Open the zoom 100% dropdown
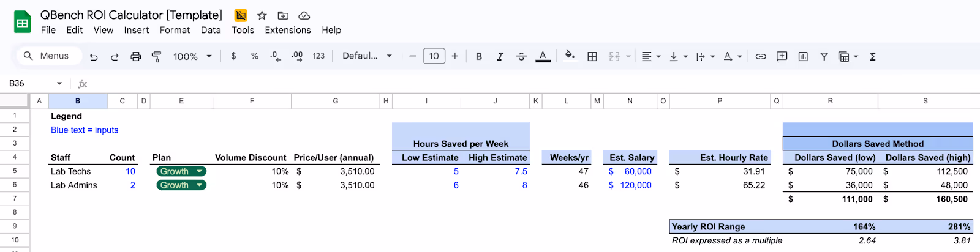 [x=192, y=56]
